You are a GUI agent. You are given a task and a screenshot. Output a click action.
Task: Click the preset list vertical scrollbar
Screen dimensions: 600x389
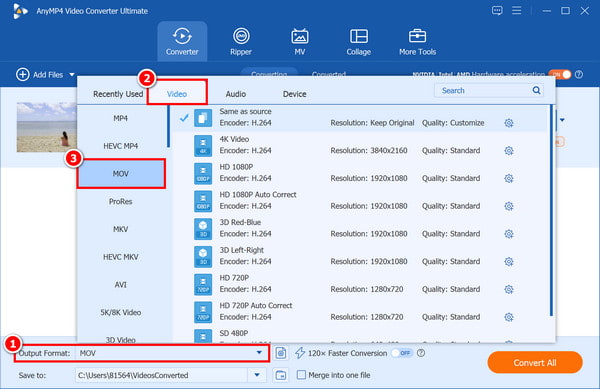551,210
